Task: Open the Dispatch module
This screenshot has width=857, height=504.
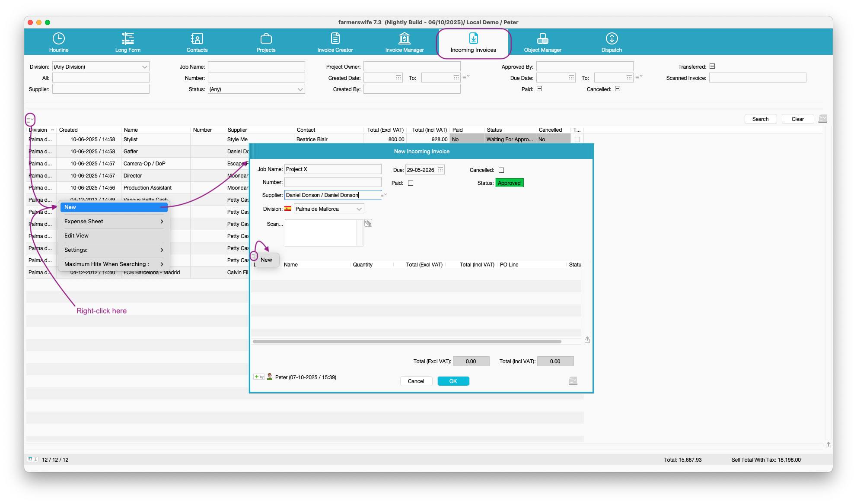Action: click(x=612, y=42)
